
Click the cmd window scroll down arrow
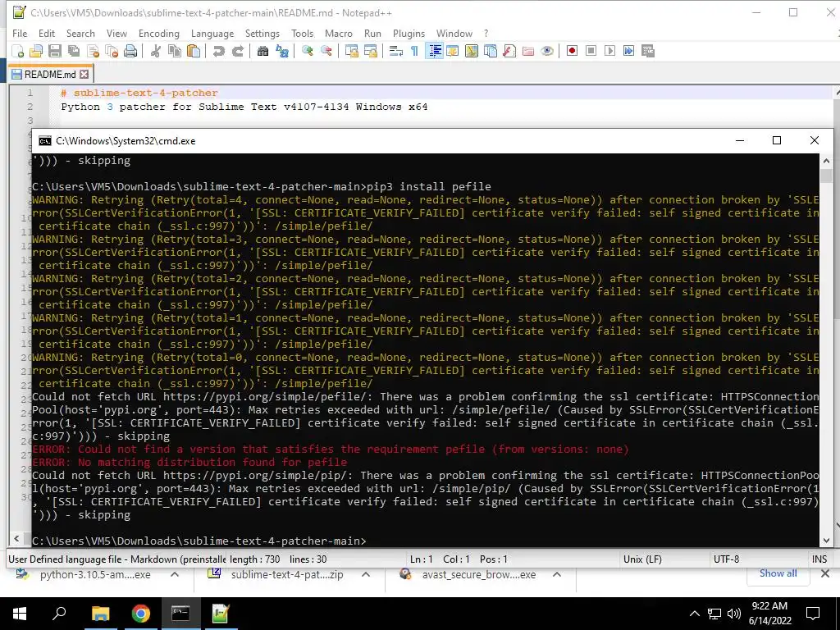click(826, 540)
